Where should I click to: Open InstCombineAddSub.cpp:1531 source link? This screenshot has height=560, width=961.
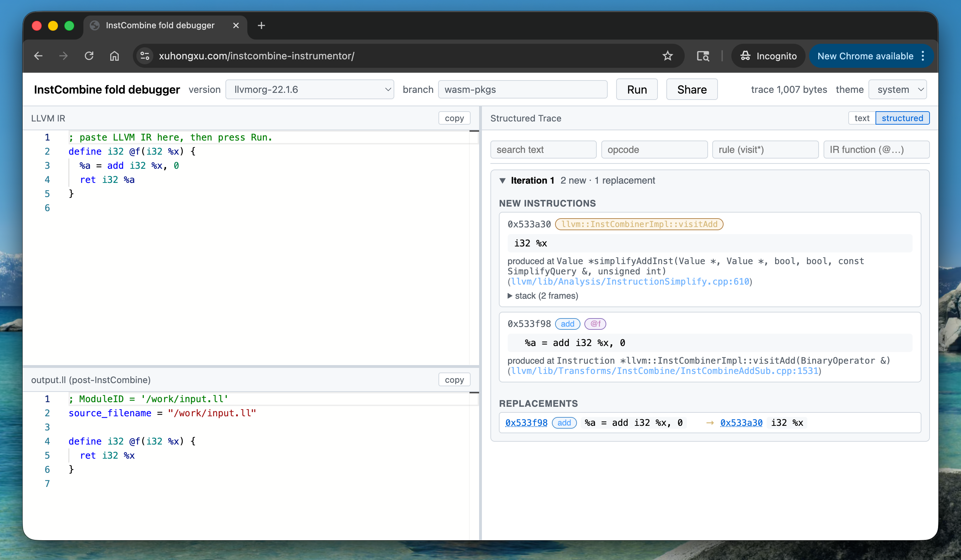pyautogui.click(x=665, y=371)
